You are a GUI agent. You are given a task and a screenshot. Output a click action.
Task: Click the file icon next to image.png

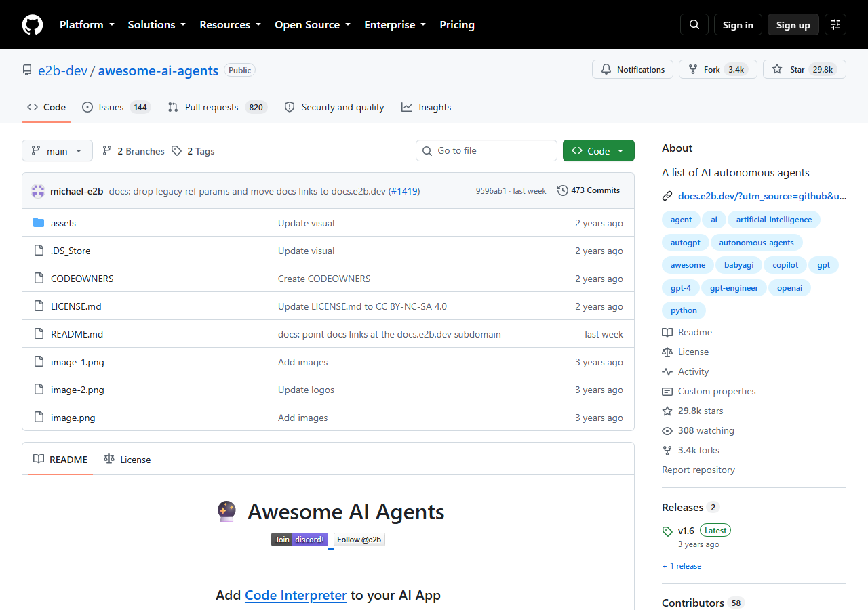(39, 418)
